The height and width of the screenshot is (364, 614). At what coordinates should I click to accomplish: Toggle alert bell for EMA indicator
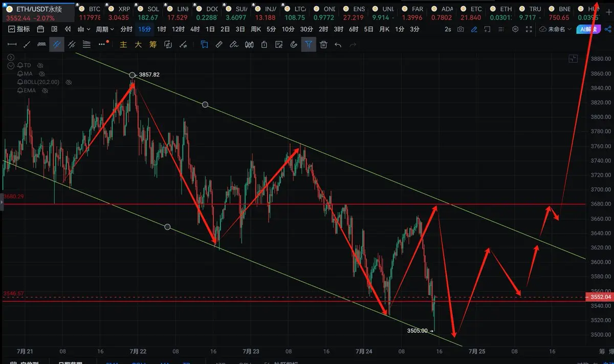[20, 90]
